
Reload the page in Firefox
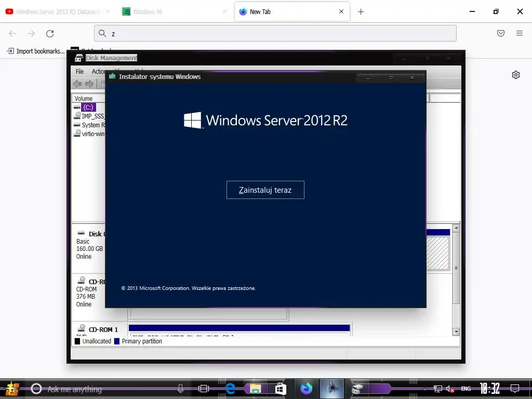(x=50, y=34)
